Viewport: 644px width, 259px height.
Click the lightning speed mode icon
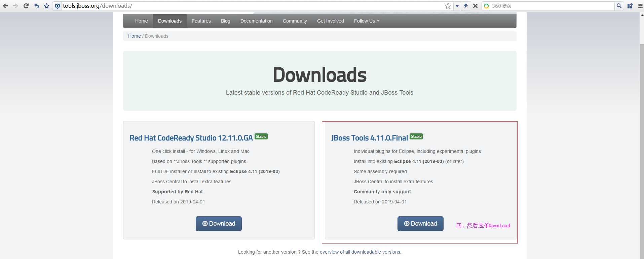coord(466,6)
